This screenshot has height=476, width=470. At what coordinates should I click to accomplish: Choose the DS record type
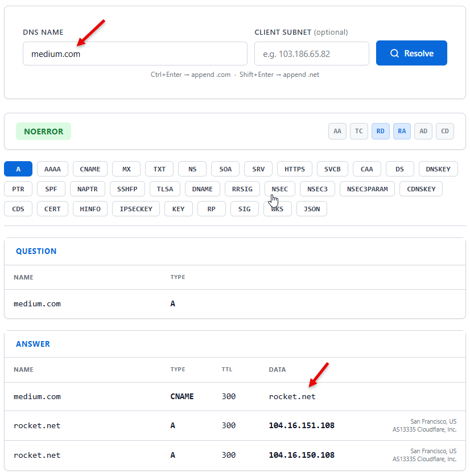pos(400,169)
